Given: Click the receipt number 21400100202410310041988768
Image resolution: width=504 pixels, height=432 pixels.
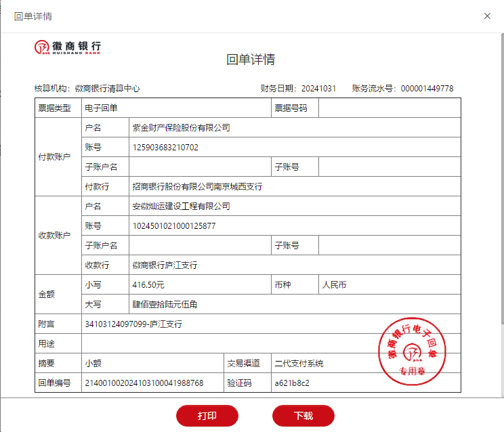Looking at the screenshot, I should (x=144, y=383).
